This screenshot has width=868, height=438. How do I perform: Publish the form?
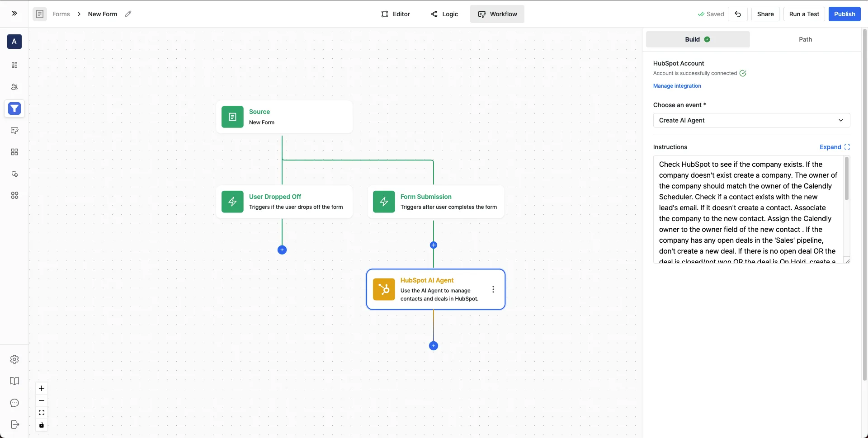844,14
